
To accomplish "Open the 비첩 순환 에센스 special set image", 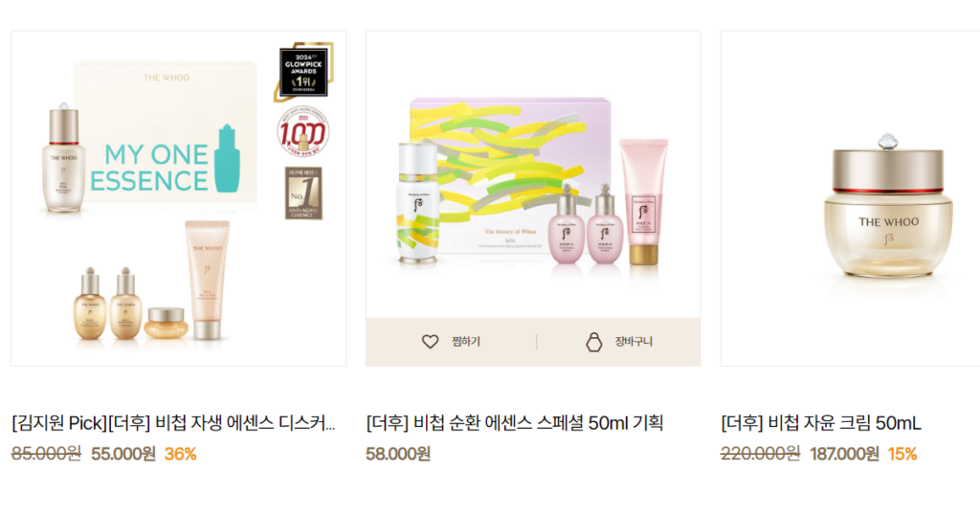I will pos(533,174).
